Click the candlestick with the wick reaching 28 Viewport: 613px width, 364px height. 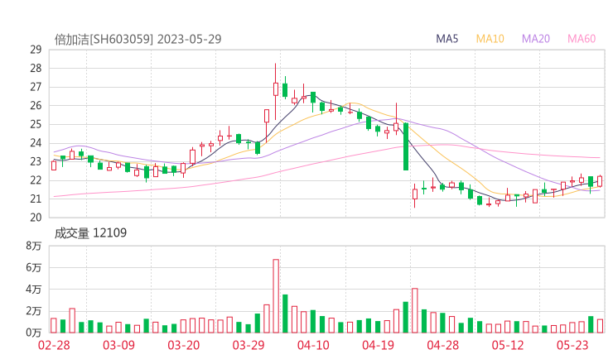coord(276,91)
